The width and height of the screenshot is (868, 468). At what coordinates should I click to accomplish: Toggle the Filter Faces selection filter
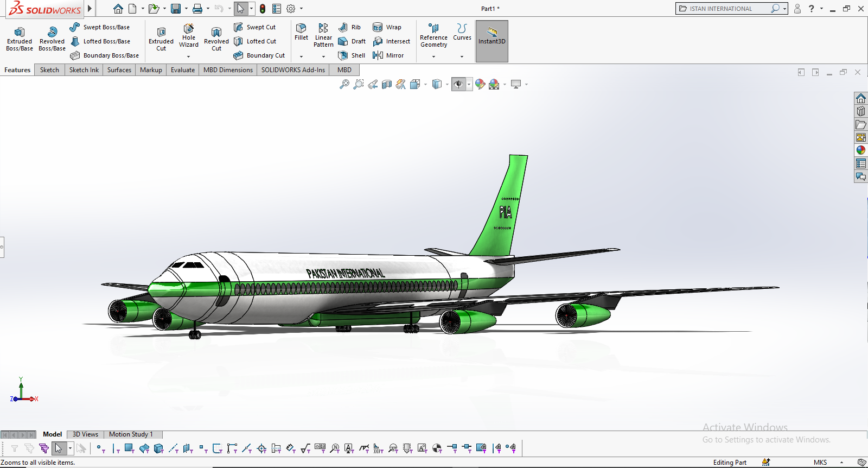coord(129,448)
